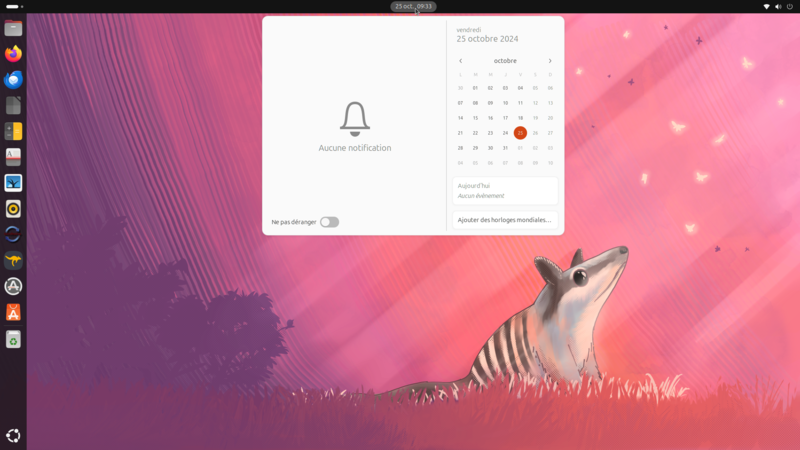Select day 18 in the calendar
This screenshot has height=450, width=800.
click(520, 118)
